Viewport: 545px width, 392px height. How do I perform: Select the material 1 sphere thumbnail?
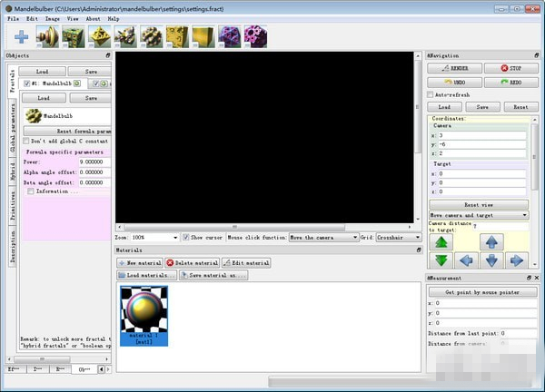(144, 315)
